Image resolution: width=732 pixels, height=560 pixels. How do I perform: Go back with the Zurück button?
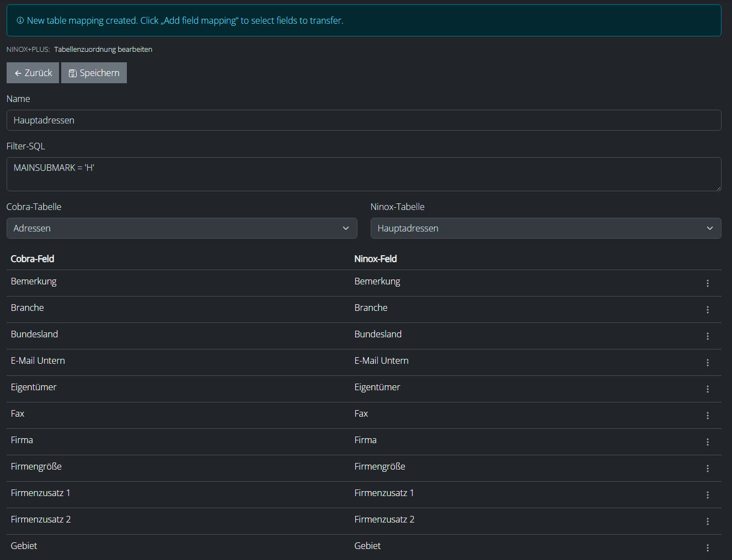click(x=33, y=73)
